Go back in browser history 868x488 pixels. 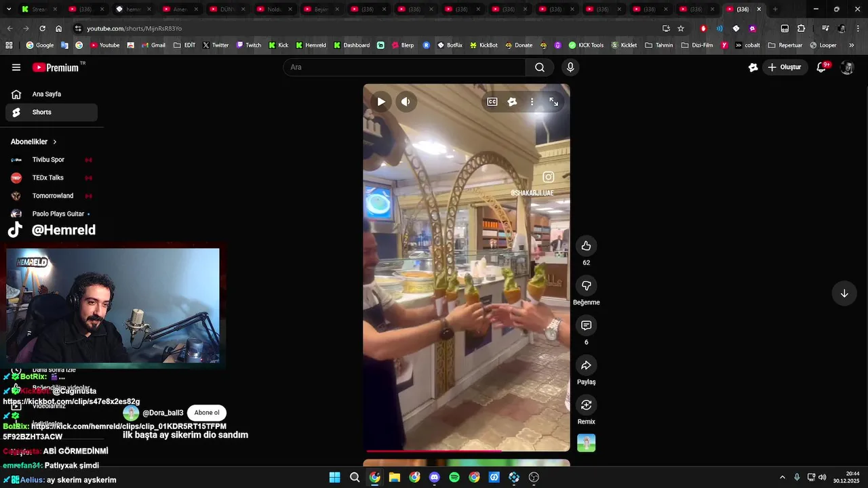(x=9, y=28)
